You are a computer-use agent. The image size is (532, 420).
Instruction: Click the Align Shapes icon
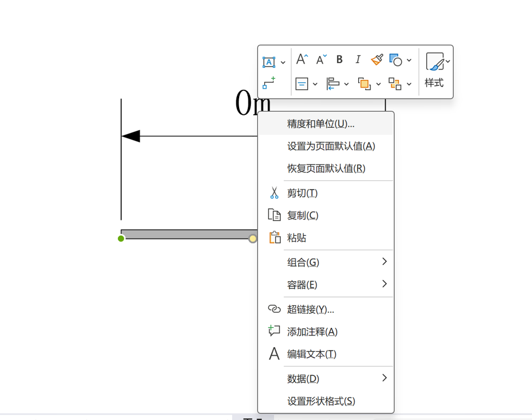pos(333,83)
